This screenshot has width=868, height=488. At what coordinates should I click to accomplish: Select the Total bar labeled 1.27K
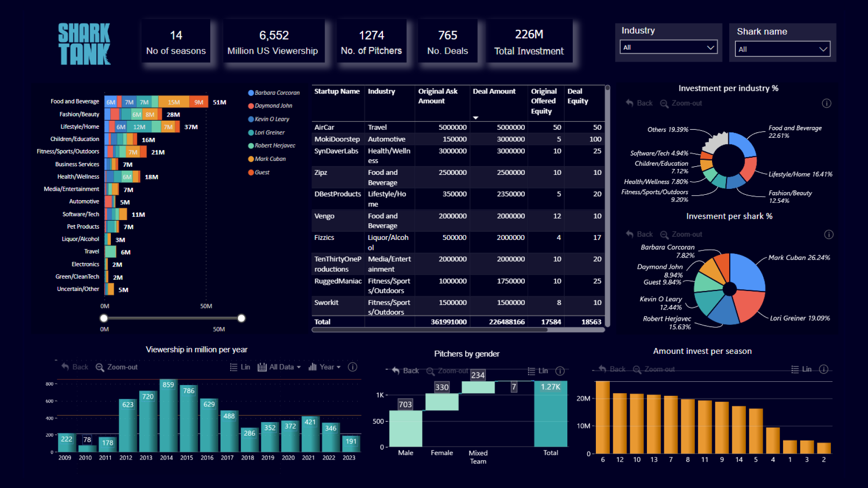551,414
